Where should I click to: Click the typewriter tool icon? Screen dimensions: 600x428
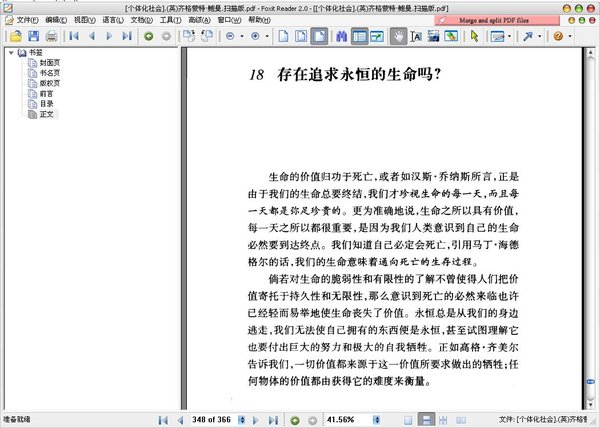pos(497,36)
